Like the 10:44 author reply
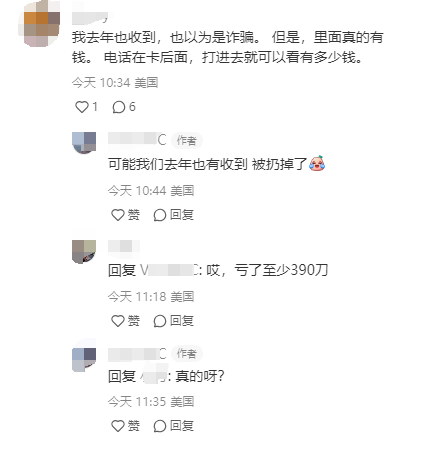Image resolution: width=431 pixels, height=450 pixels. [x=125, y=215]
